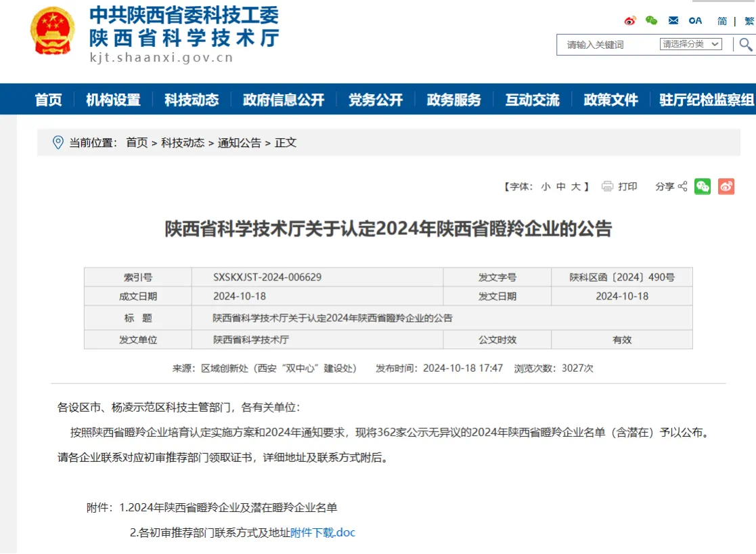Click the magnifier search icon
The height and width of the screenshot is (554, 756).
click(x=745, y=45)
